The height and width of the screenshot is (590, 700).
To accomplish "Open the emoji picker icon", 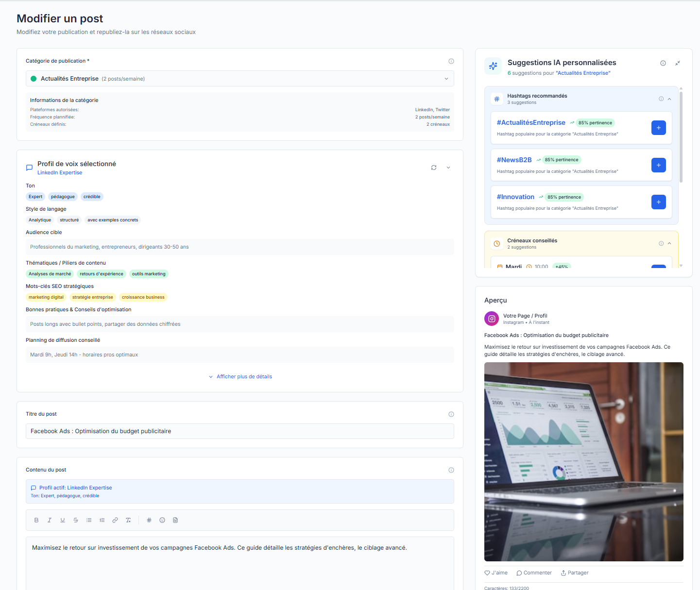I will pos(162,520).
